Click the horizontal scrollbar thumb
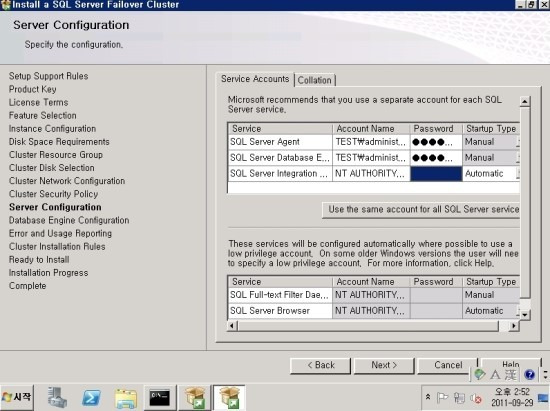 (x=368, y=325)
